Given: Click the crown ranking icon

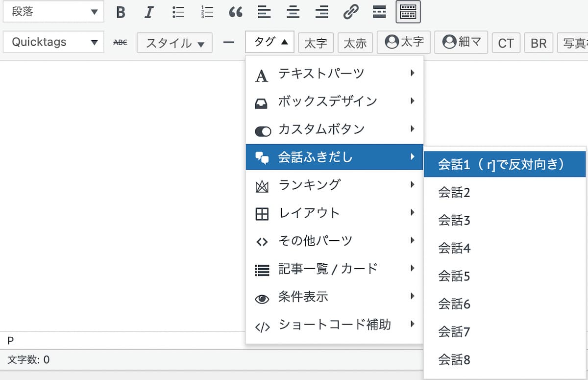Looking at the screenshot, I should pos(262,186).
